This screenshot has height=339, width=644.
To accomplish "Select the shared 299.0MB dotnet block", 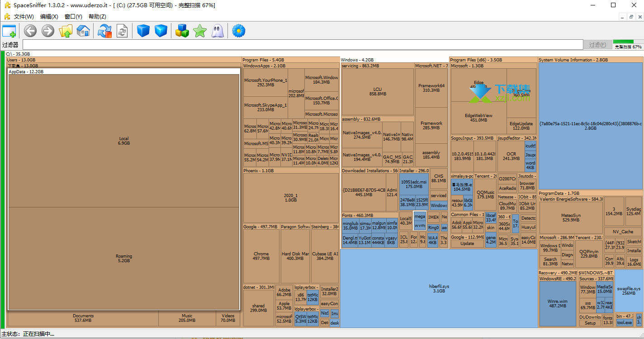I will click(x=259, y=308).
